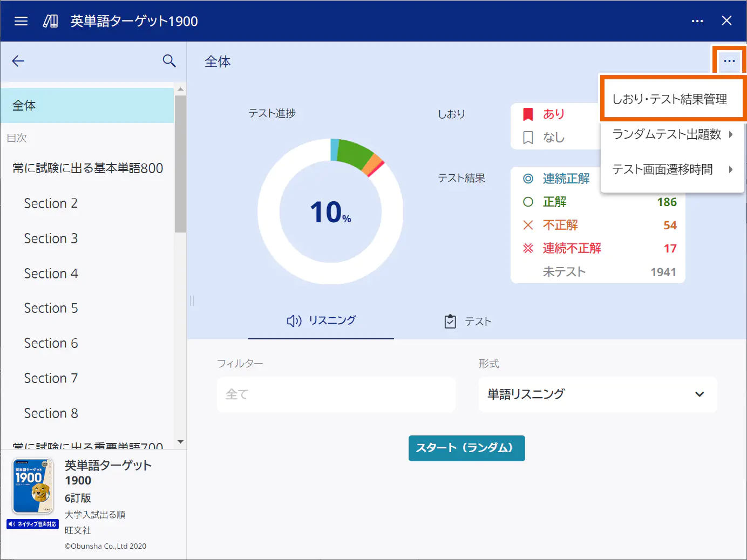Click speaker icon on リスニング tab

(294, 321)
